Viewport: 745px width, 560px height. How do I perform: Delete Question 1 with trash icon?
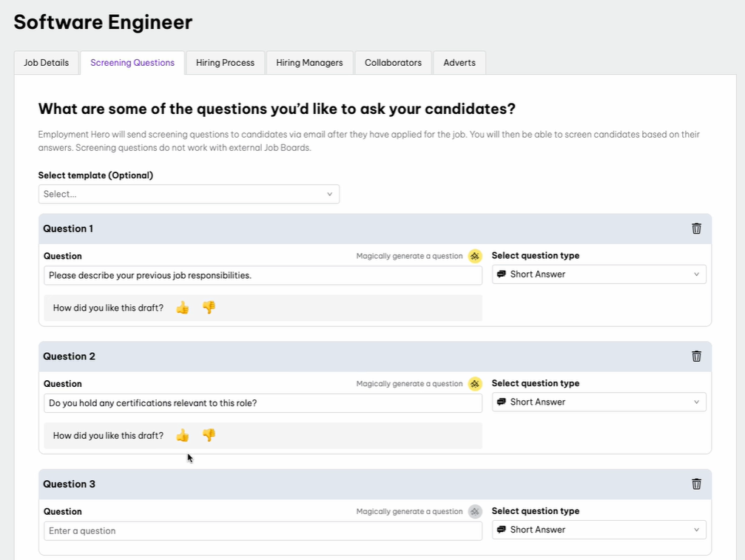(696, 229)
